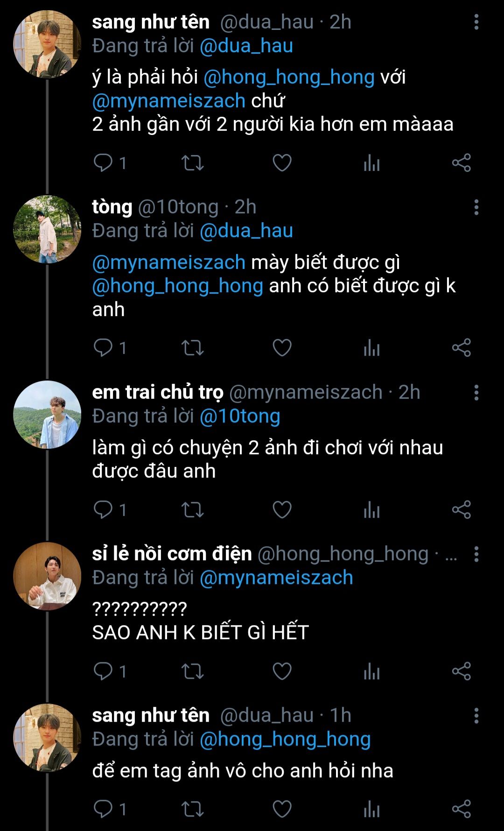
Task: Retweet tòng's reply
Action: [192, 348]
